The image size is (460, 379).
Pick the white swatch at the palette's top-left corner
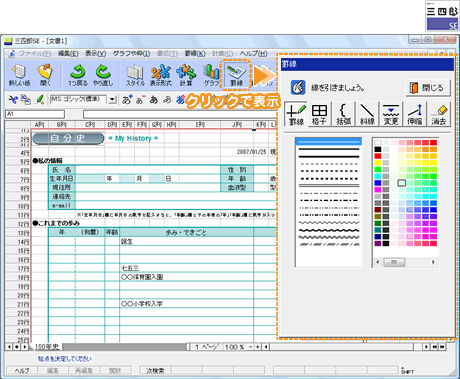378,143
